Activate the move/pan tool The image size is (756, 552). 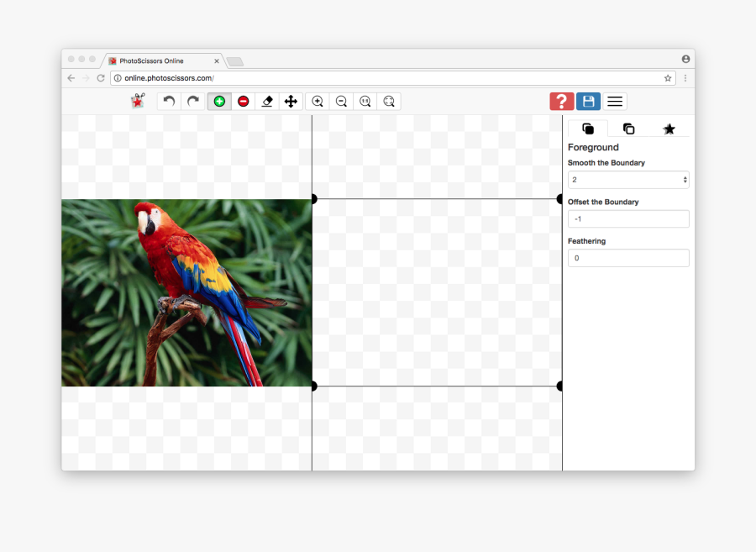pos(291,101)
